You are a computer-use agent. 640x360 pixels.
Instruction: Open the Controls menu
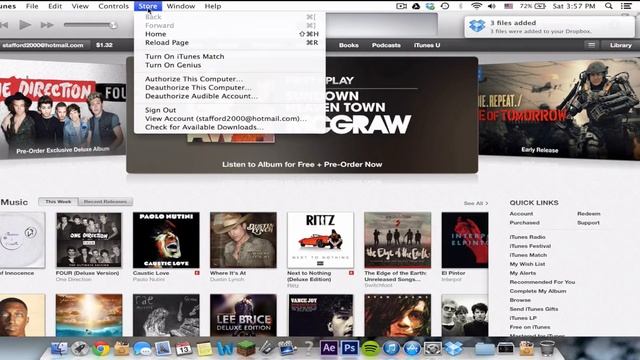(x=113, y=6)
